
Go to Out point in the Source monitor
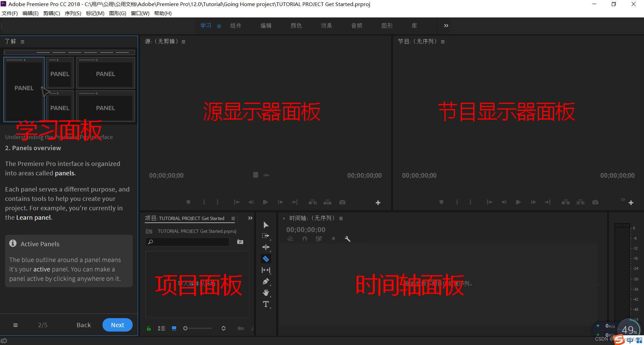click(x=295, y=202)
